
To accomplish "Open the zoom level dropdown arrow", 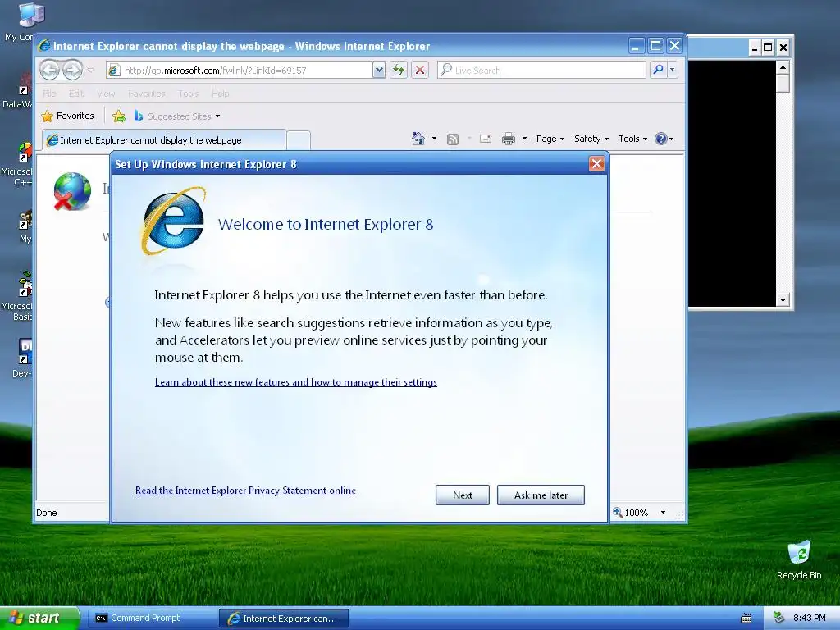I will [x=663, y=513].
